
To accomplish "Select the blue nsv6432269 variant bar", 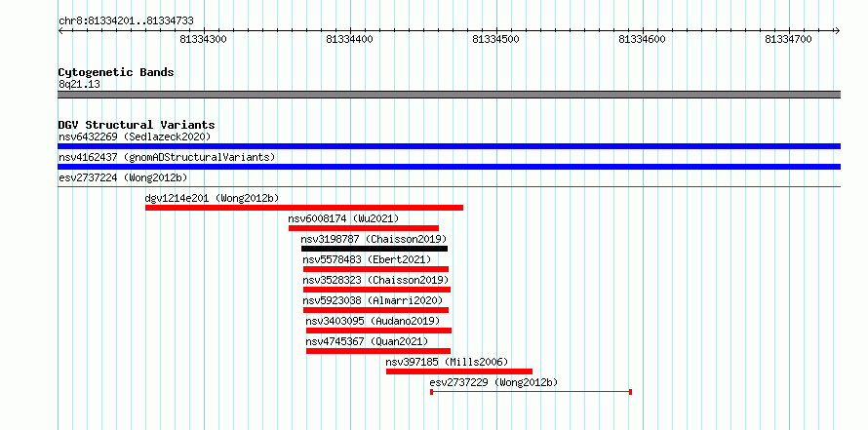I will pos(449,146).
